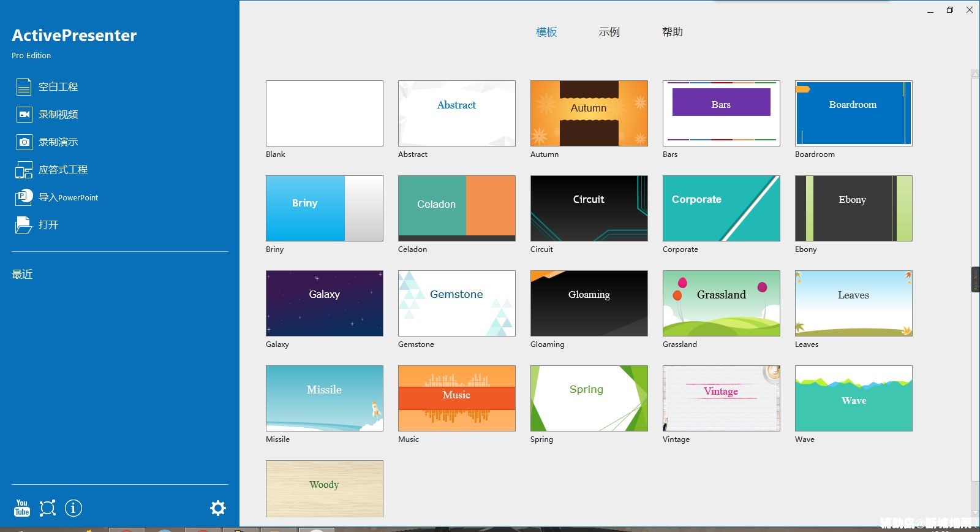The image size is (980, 532).
Task: Create an 应答式工程 project
Action: [x=63, y=170]
